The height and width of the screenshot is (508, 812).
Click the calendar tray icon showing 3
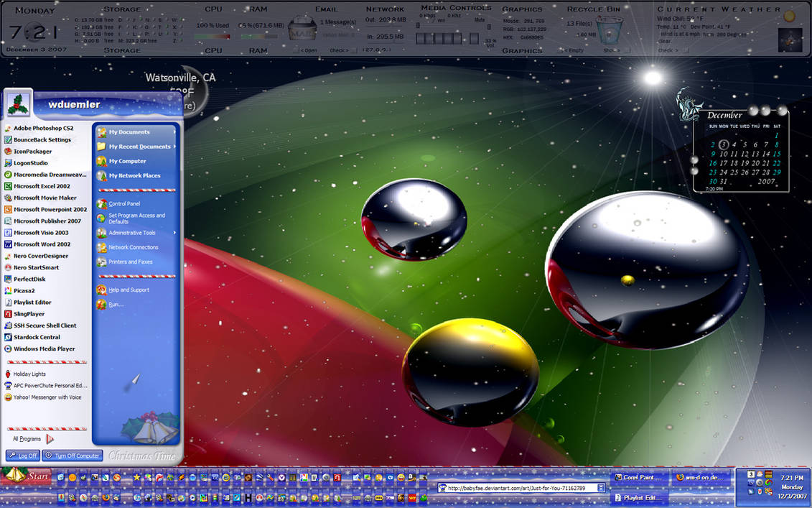751,474
